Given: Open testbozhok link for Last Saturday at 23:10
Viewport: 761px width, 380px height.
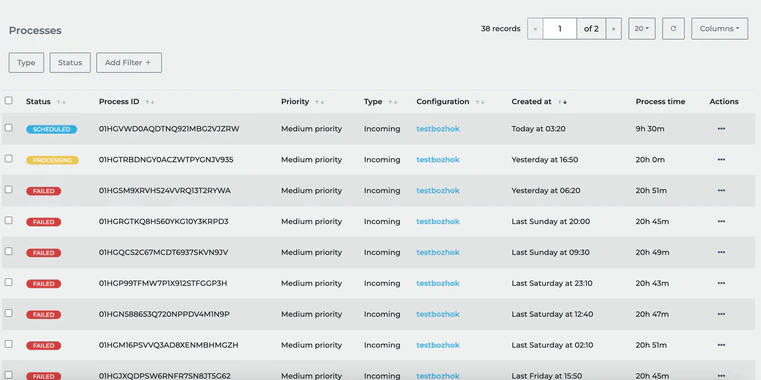Looking at the screenshot, I should [x=438, y=283].
